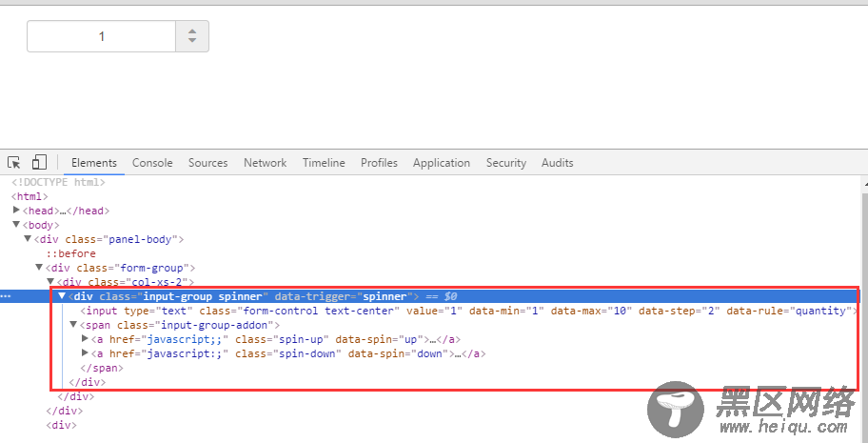This screenshot has width=868, height=443.
Task: Select the input type text element row
Action: [468, 311]
